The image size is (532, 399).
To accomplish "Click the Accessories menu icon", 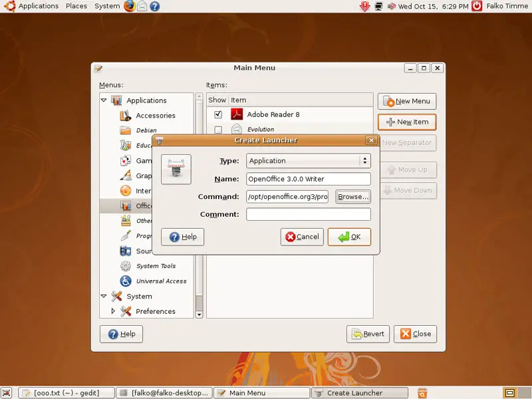I will coord(126,115).
